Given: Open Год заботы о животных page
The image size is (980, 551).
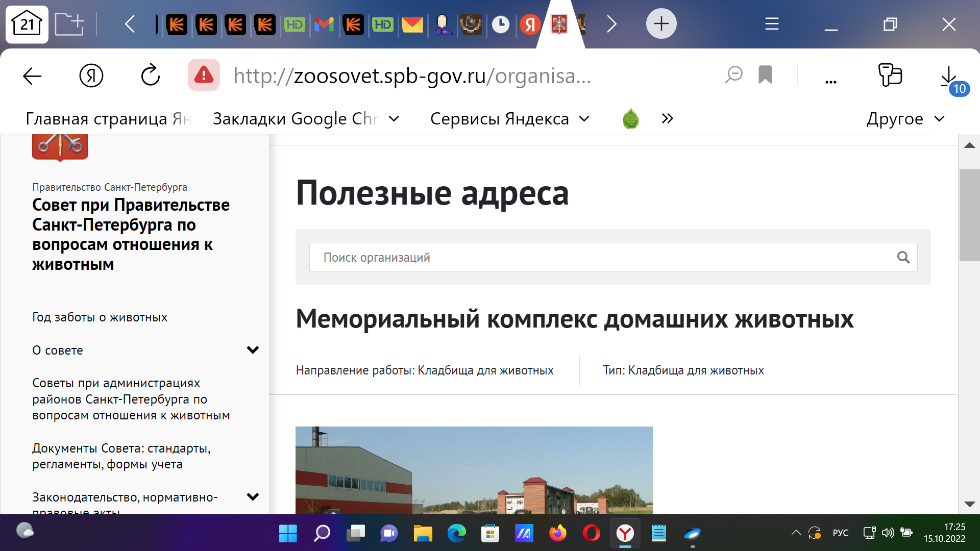Looking at the screenshot, I should coord(100,317).
